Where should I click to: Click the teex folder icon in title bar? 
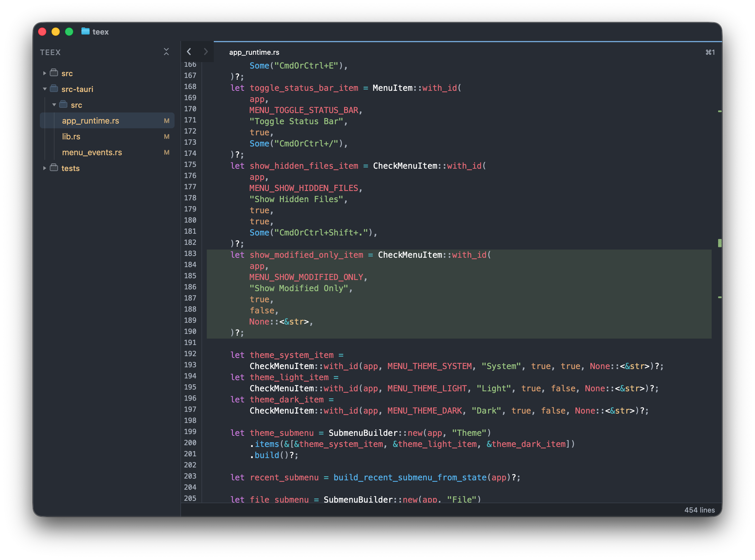pyautogui.click(x=86, y=32)
